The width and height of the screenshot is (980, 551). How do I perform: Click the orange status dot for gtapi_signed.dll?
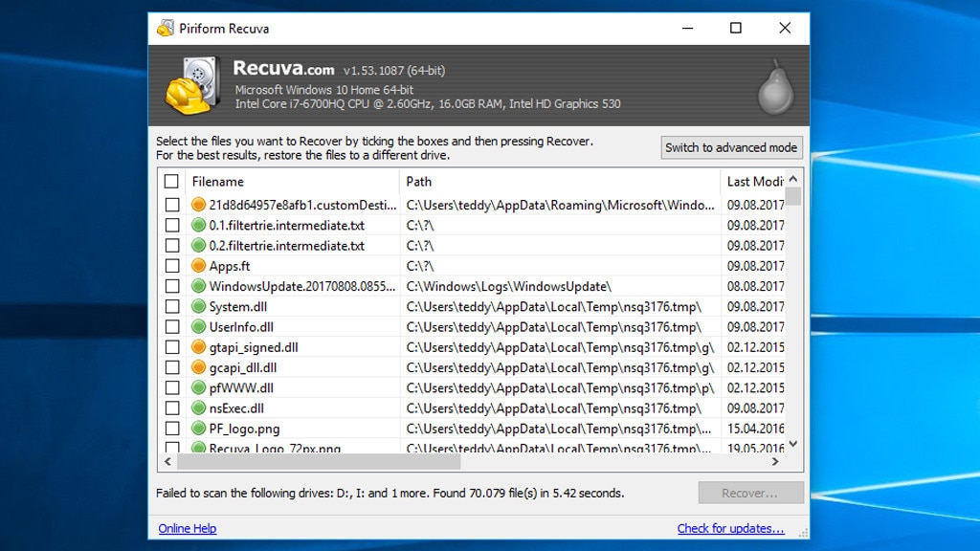pos(198,346)
